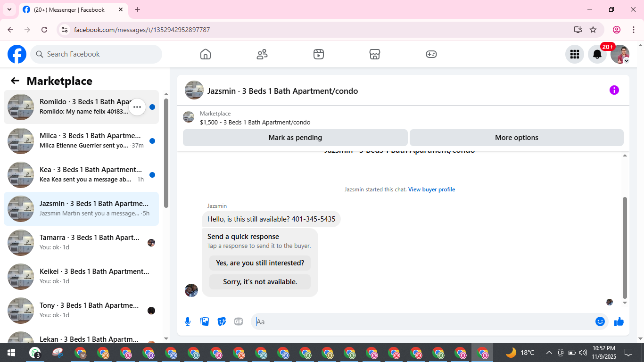
Task: Open the Chrome profile icon in toolbar
Action: pos(617,30)
